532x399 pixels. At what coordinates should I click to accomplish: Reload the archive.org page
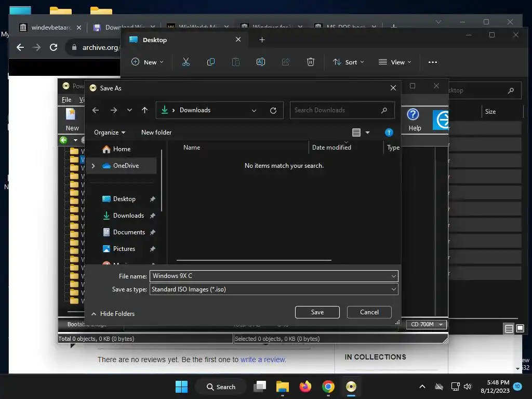pos(54,47)
